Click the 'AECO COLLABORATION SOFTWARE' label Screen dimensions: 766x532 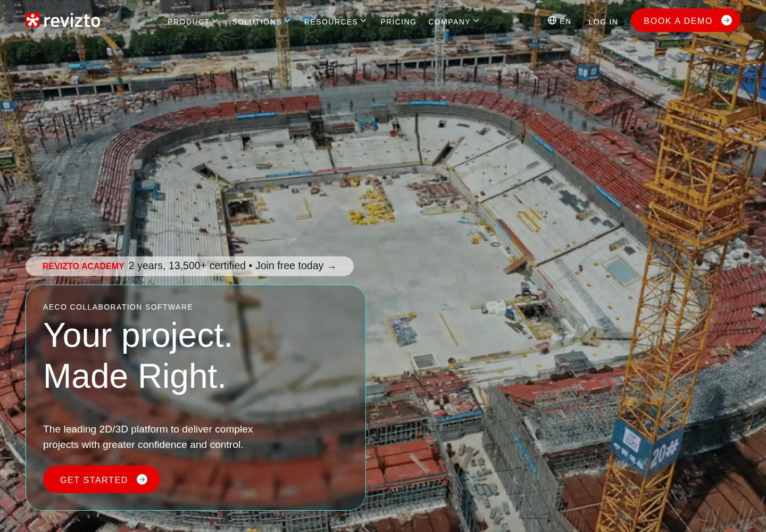pyautogui.click(x=118, y=307)
